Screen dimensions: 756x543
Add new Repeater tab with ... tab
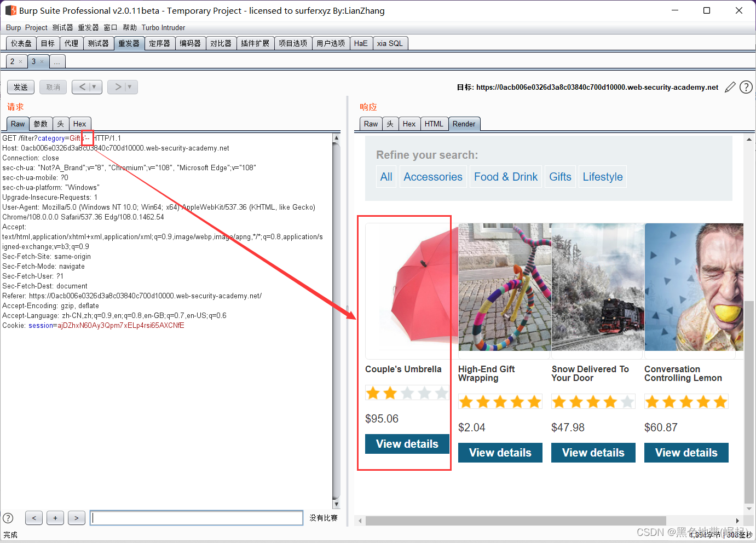57,62
